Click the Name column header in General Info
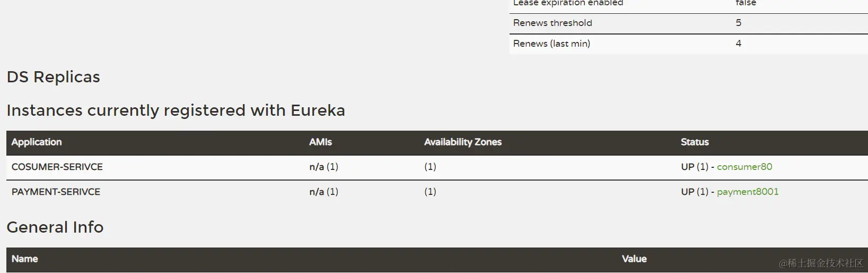The width and height of the screenshot is (868, 273). pos(25,259)
